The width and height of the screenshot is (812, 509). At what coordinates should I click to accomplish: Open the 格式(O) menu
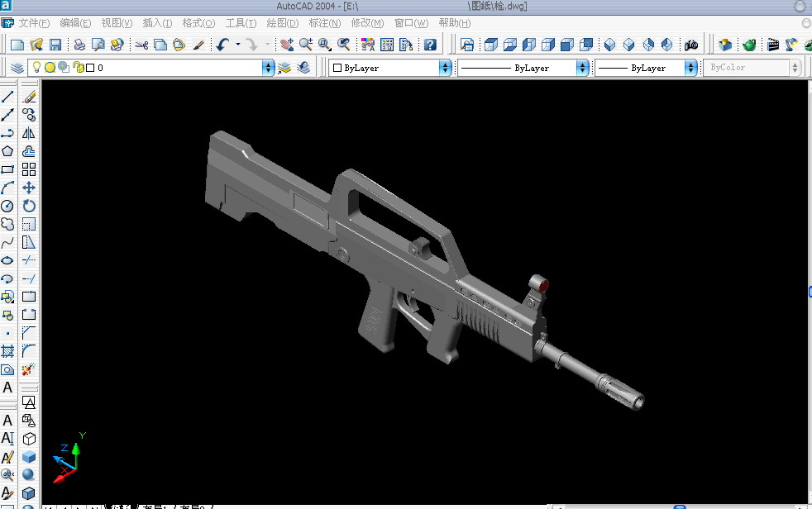(x=198, y=23)
